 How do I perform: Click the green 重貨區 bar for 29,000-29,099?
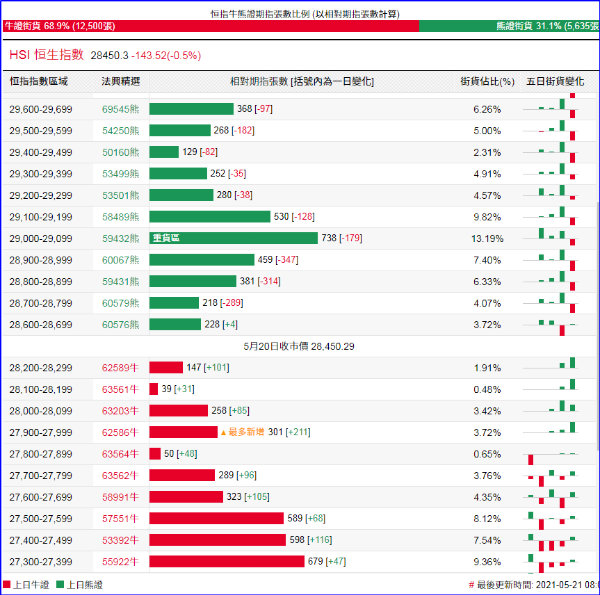[233, 238]
